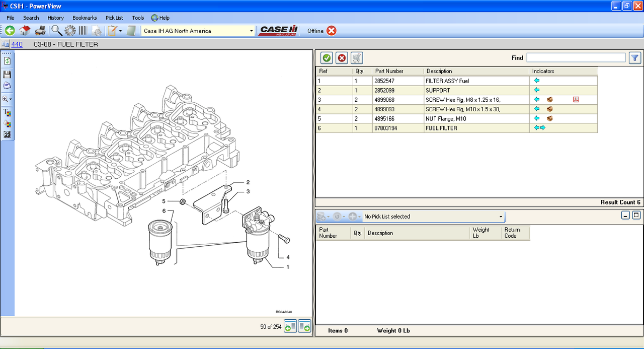Select the 'FUEL FILTER' description cell
Viewport: 644px width, 349px height.
[x=476, y=128]
